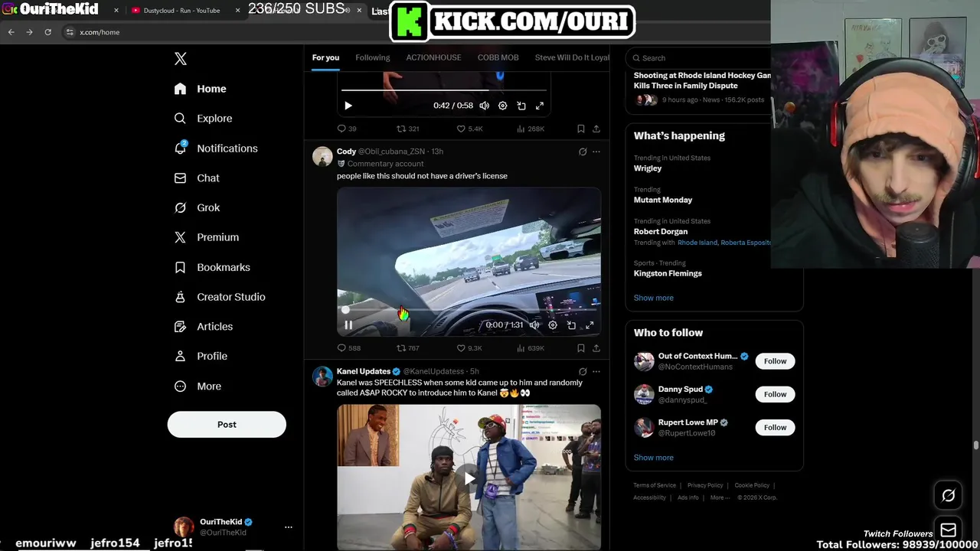980x551 pixels.
Task: Open Premium in the sidebar
Action: point(206,237)
